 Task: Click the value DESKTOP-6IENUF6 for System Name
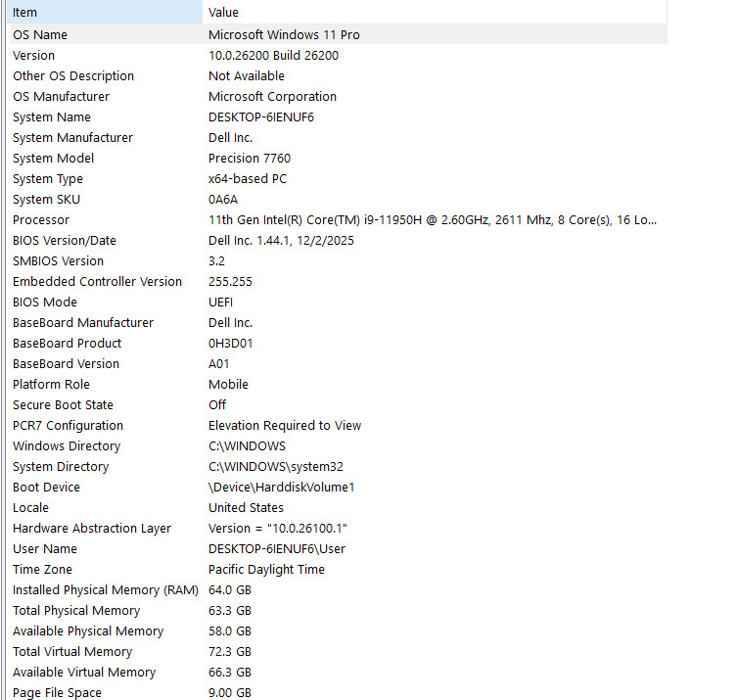[261, 117]
